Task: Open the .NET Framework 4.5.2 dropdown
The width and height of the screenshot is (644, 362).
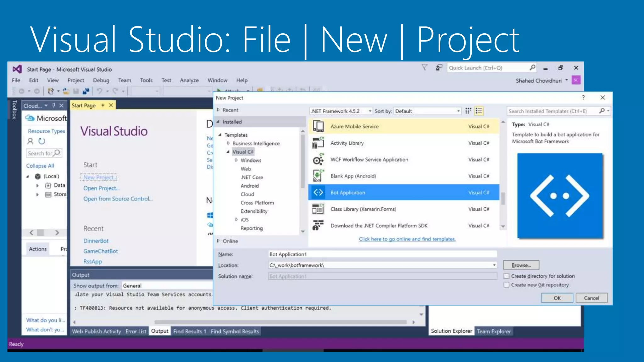Action: pyautogui.click(x=341, y=111)
